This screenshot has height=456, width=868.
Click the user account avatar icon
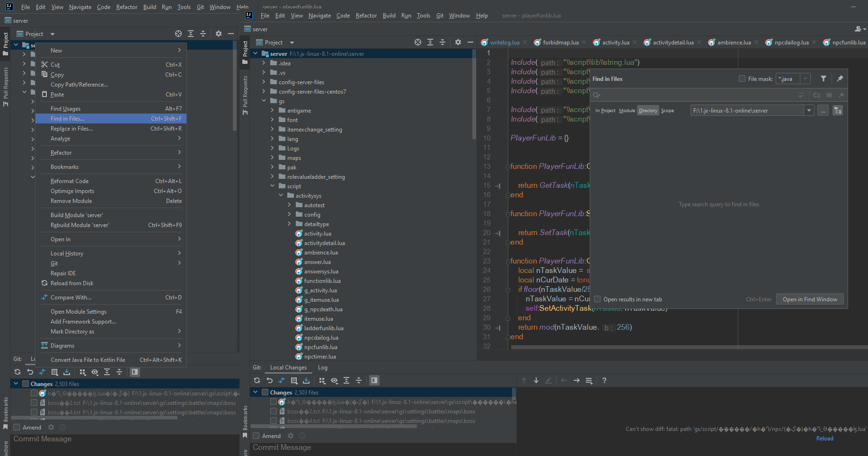pyautogui.click(x=859, y=29)
